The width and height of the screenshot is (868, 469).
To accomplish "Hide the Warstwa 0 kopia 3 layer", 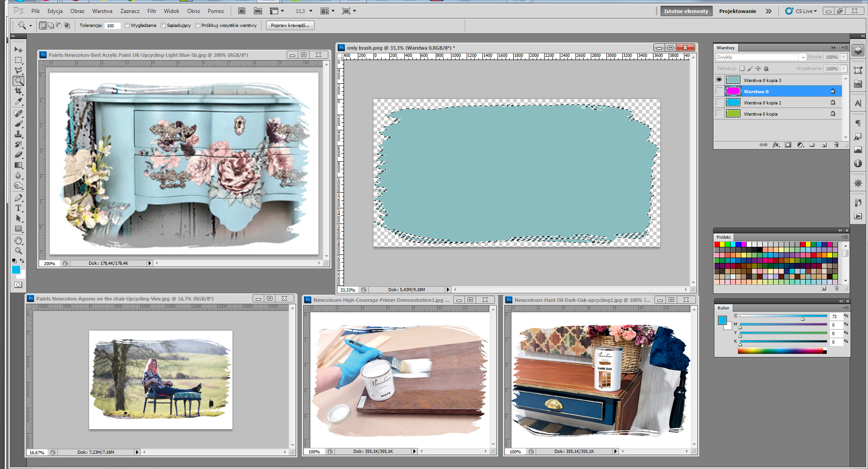I will [719, 80].
